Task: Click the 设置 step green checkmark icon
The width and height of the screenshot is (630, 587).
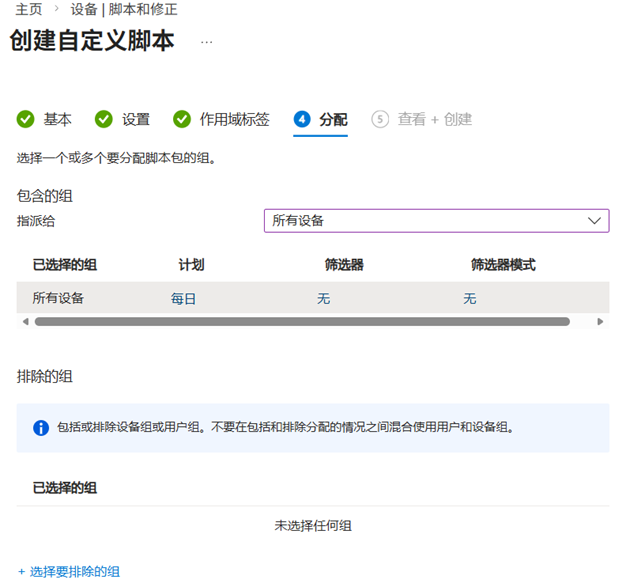Action: (x=104, y=119)
